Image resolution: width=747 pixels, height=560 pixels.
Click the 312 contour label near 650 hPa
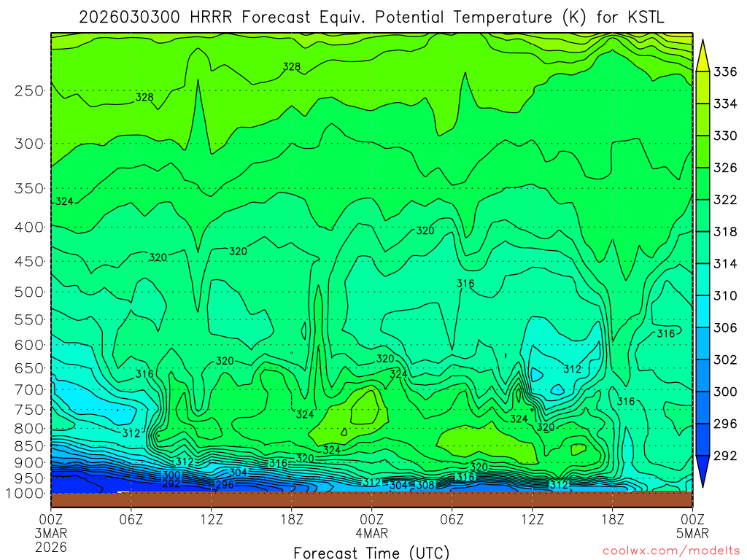(572, 369)
